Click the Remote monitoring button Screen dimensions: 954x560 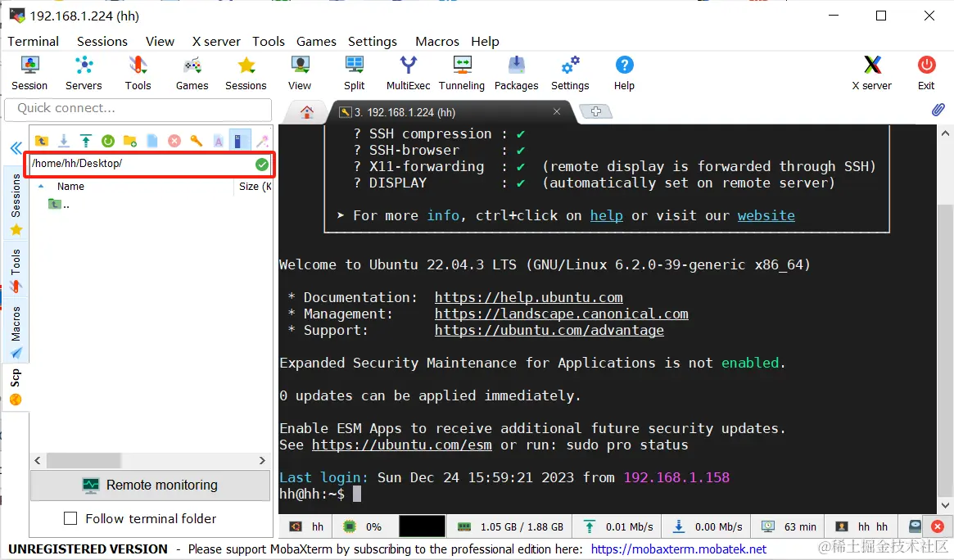(151, 485)
